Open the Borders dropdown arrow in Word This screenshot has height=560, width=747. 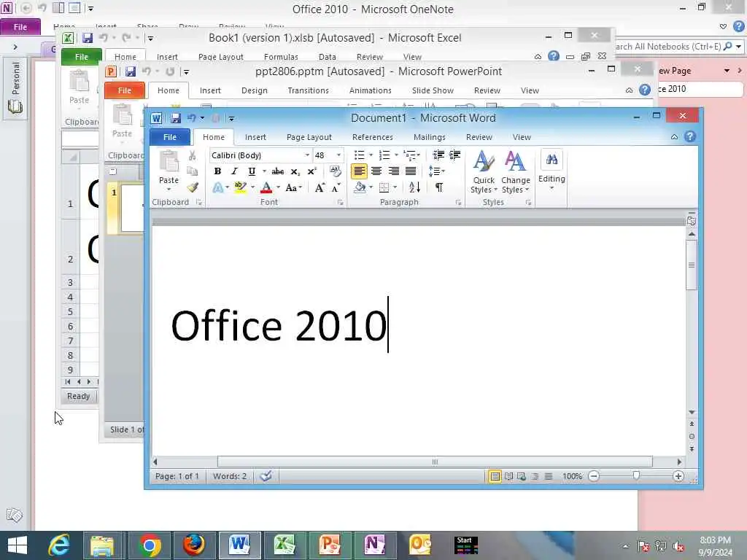tap(395, 187)
